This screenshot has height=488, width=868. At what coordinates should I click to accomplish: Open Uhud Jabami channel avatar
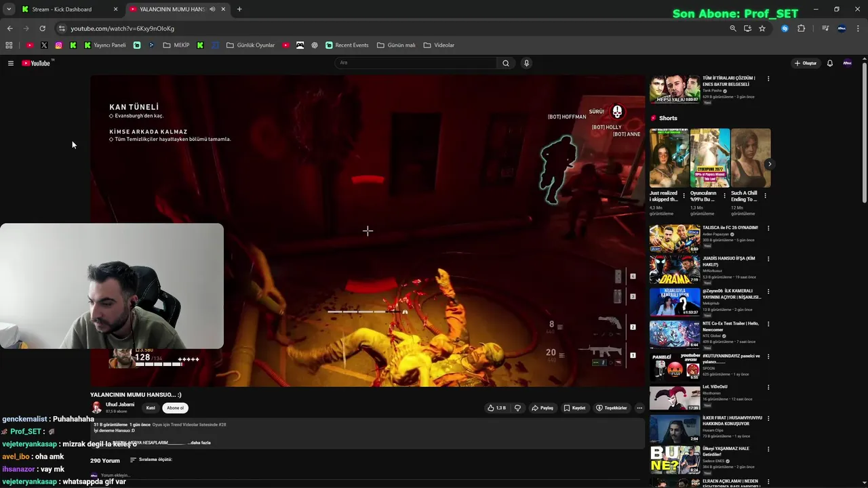coord(96,407)
